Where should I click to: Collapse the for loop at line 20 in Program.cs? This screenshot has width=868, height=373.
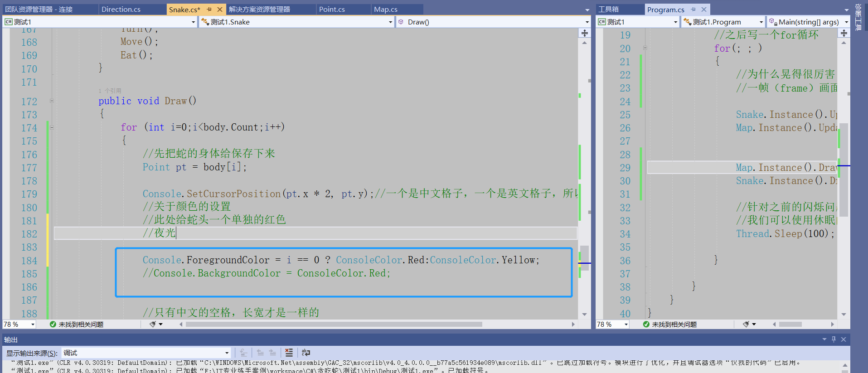click(x=645, y=48)
